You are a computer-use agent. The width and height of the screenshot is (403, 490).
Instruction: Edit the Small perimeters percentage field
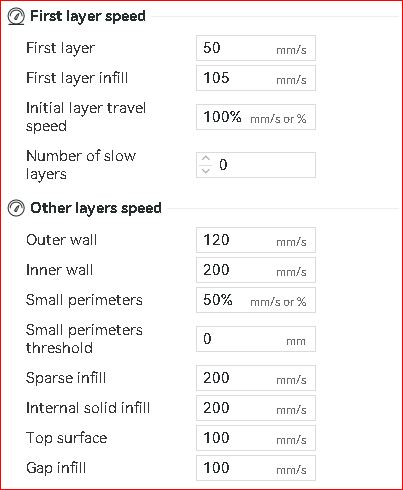coord(256,300)
